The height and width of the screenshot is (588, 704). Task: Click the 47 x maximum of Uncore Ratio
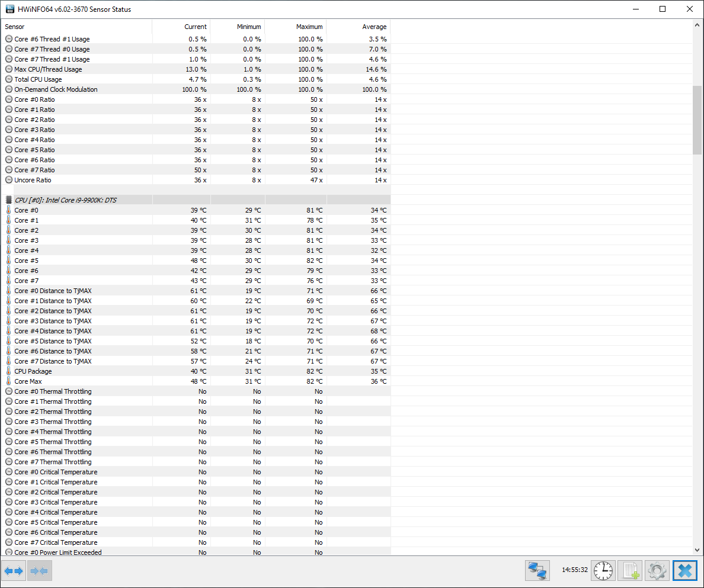(x=316, y=180)
